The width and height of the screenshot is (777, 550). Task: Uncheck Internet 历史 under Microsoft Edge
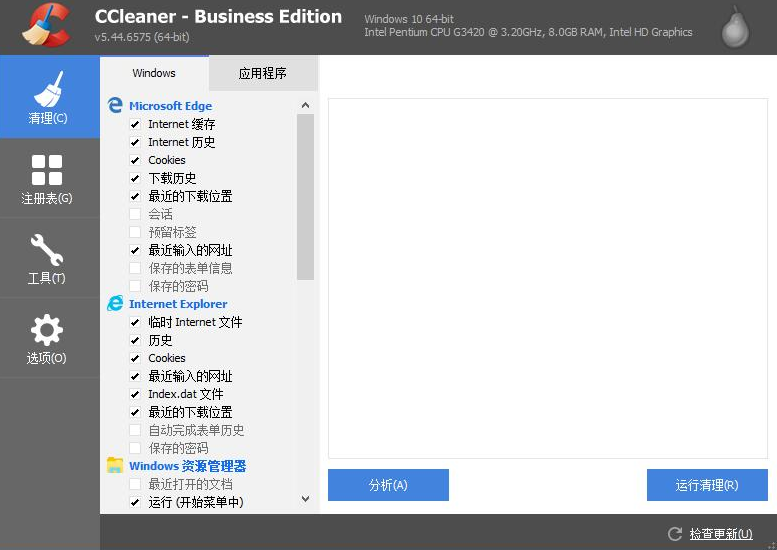tap(135, 142)
